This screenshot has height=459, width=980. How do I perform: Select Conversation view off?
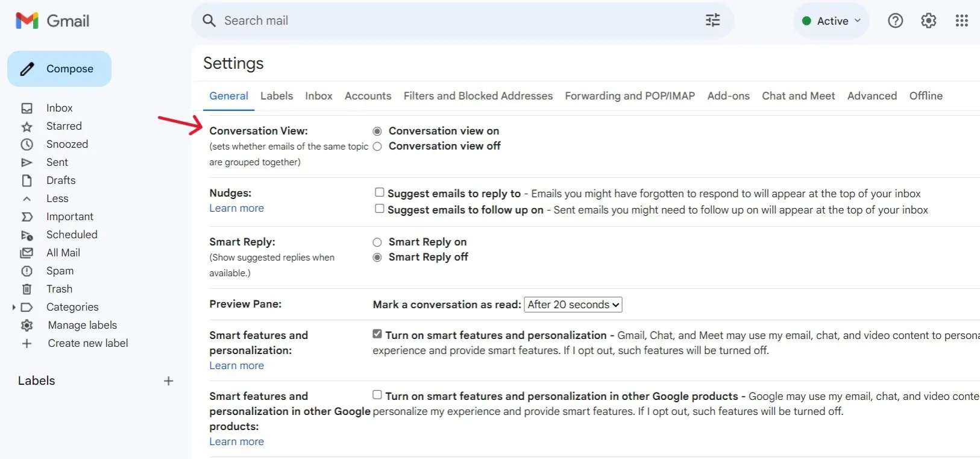(377, 147)
